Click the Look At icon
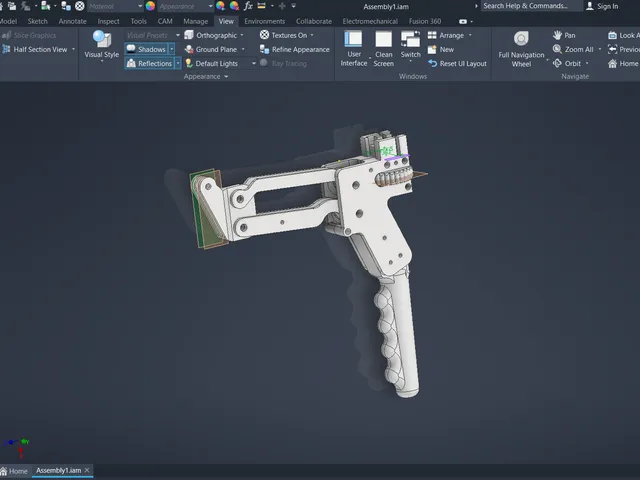 tap(612, 35)
